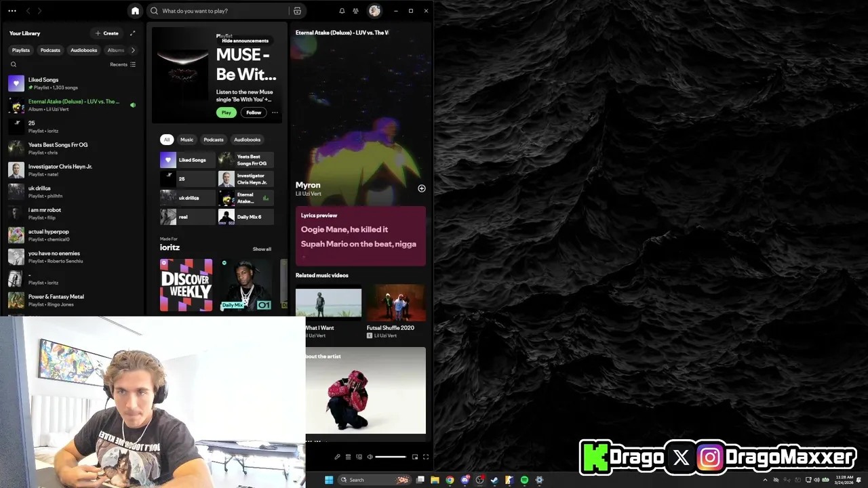Open What I Want music video
The image size is (868, 488).
pyautogui.click(x=328, y=312)
